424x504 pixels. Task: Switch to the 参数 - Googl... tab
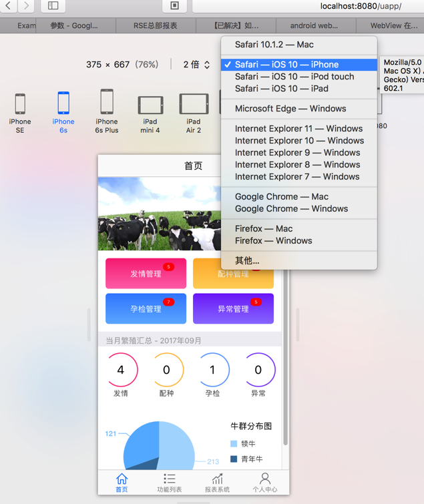click(x=75, y=26)
